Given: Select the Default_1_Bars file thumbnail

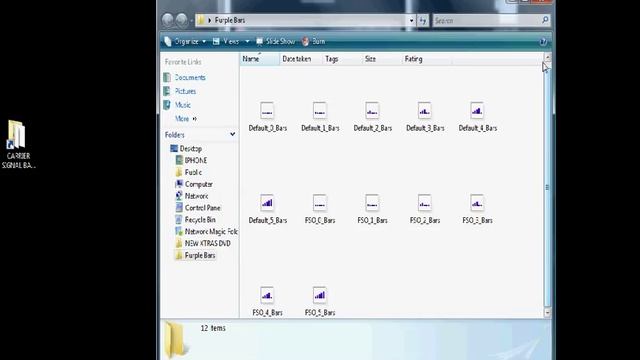Looking at the screenshot, I should click(x=320, y=111).
